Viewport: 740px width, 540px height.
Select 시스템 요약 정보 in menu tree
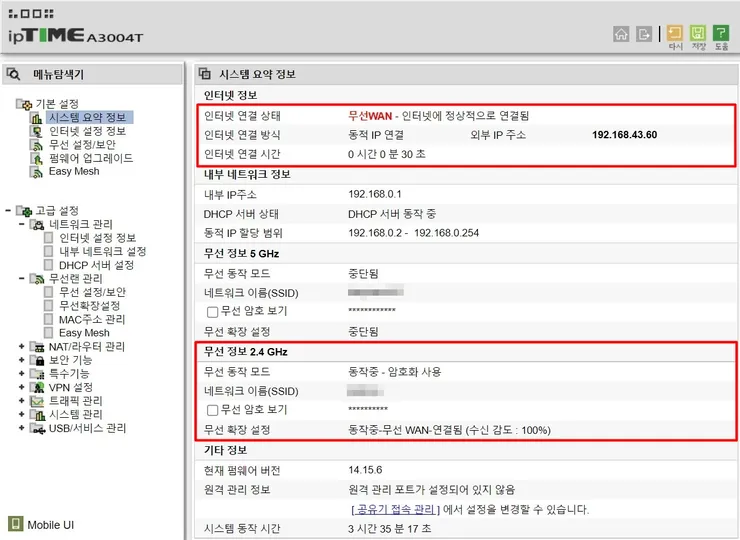tap(89, 117)
